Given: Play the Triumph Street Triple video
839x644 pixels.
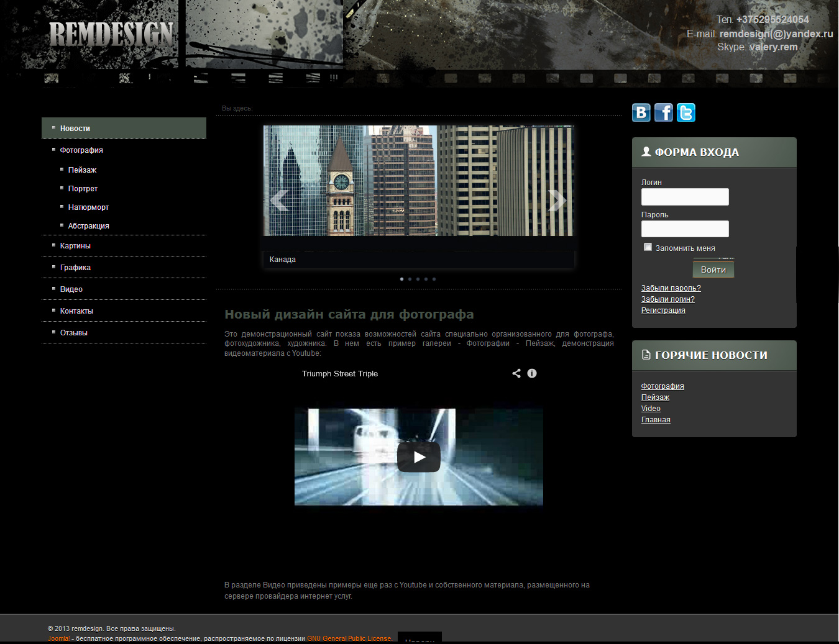Looking at the screenshot, I should point(419,457).
